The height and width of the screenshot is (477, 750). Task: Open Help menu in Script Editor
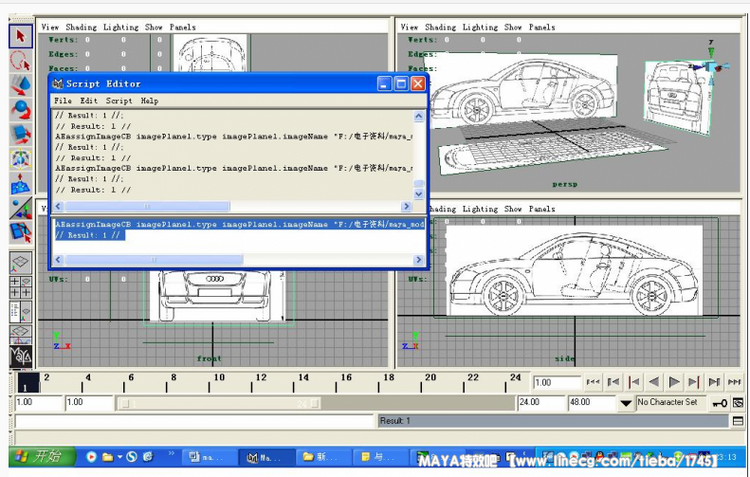pyautogui.click(x=149, y=100)
